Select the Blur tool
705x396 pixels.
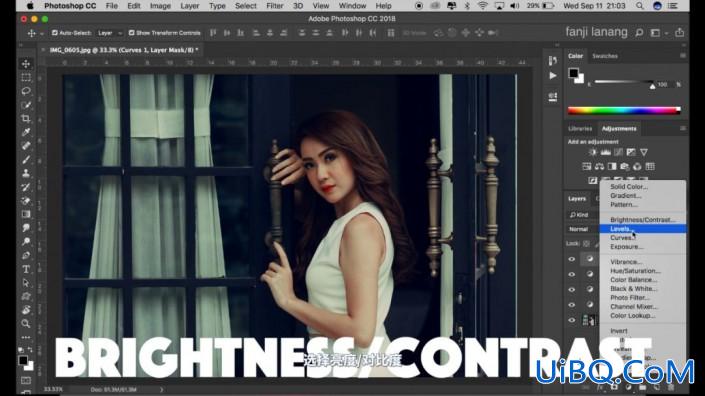(x=26, y=228)
